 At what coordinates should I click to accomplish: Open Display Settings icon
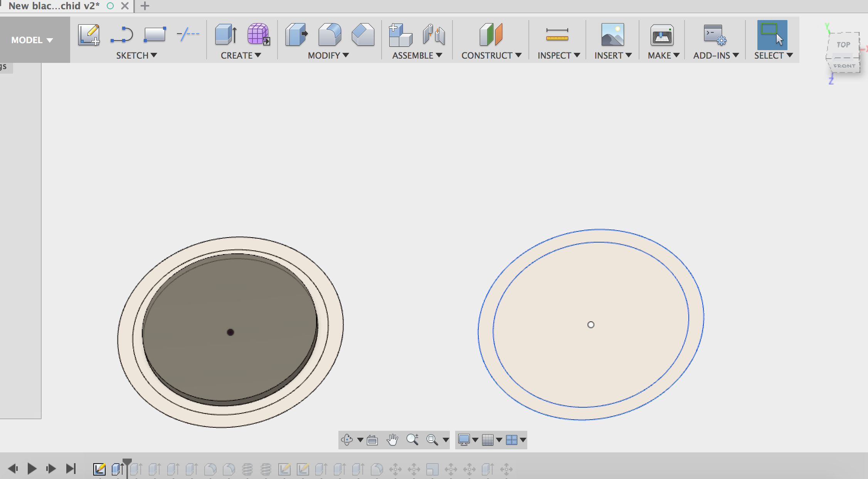click(x=464, y=440)
